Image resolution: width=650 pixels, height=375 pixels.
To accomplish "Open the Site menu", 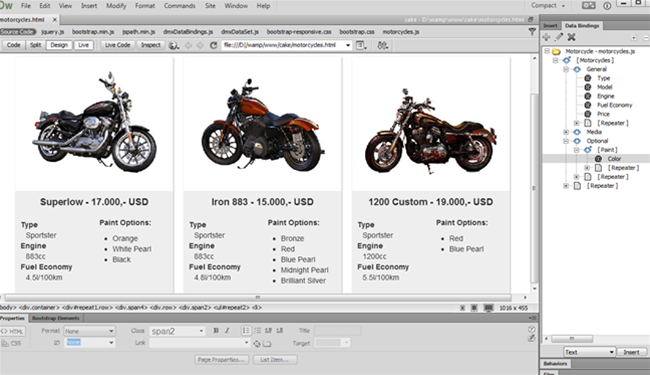I will [210, 6].
